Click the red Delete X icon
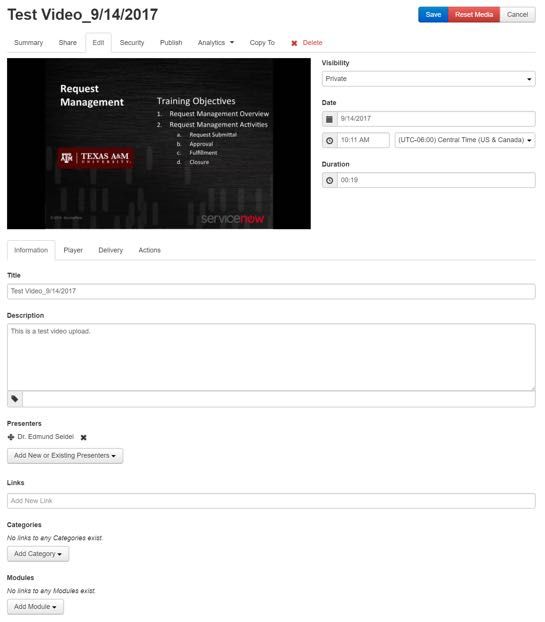 tap(294, 43)
